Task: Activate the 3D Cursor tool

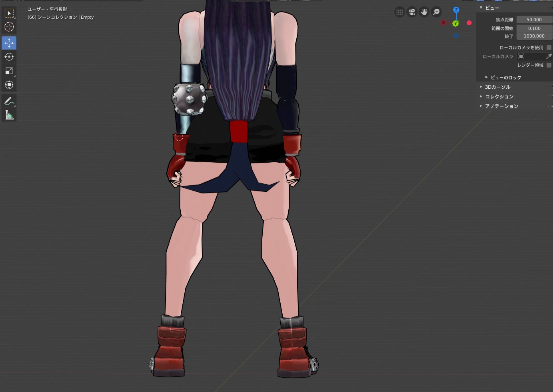Action: [9, 27]
